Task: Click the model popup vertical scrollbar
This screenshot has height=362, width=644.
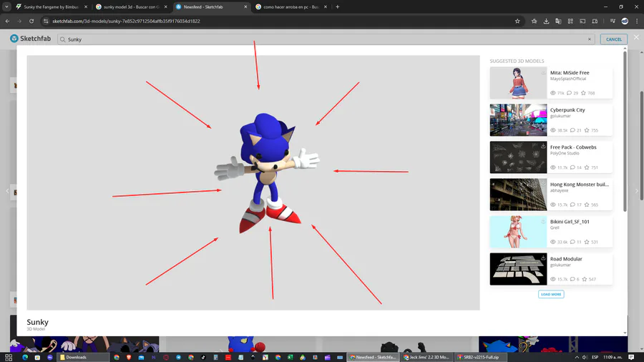Action: pos(625,132)
